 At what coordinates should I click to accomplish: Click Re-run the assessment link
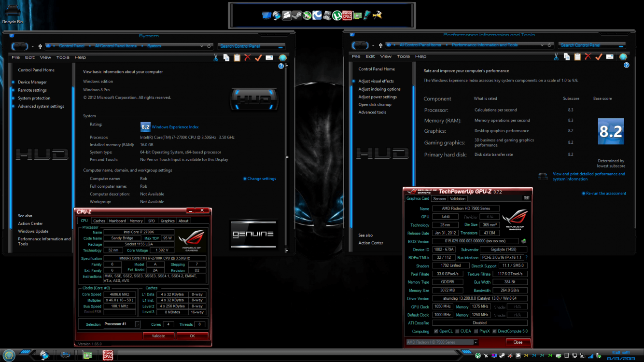[x=606, y=193]
